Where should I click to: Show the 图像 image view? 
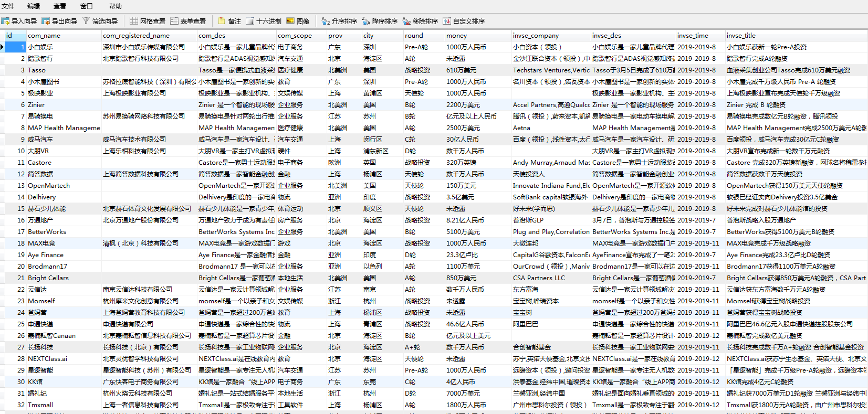click(x=298, y=21)
